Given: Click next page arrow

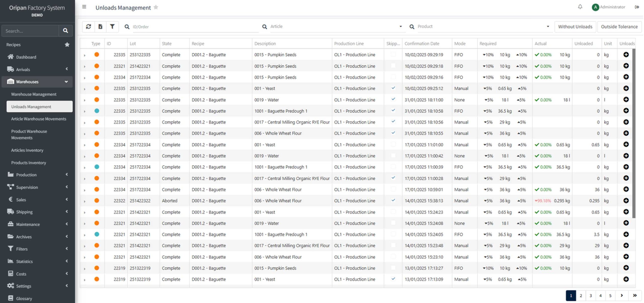Looking at the screenshot, I should tap(622, 295).
